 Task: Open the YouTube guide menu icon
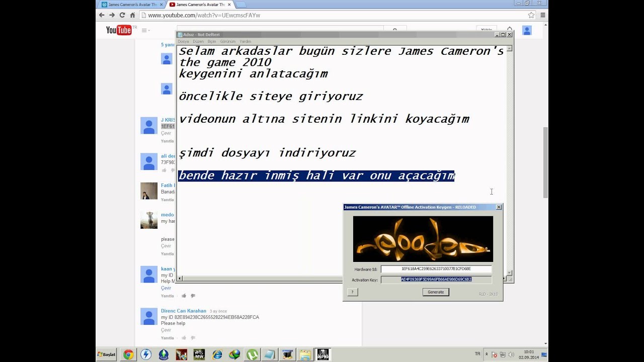click(x=146, y=31)
